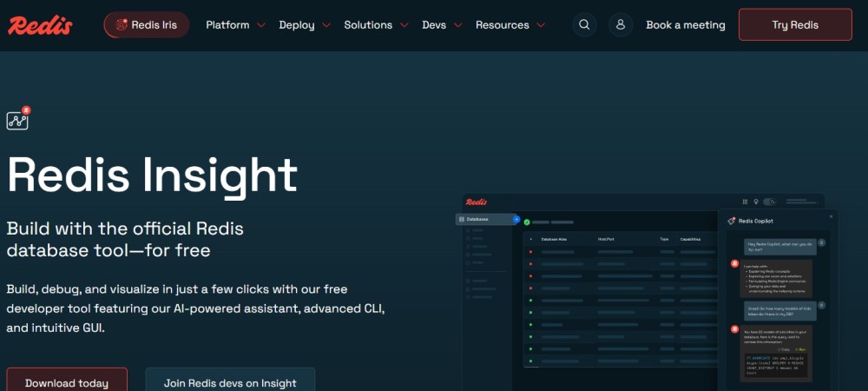The height and width of the screenshot is (391, 868).
Task: Open the Platform dropdown menu
Action: [x=235, y=25]
